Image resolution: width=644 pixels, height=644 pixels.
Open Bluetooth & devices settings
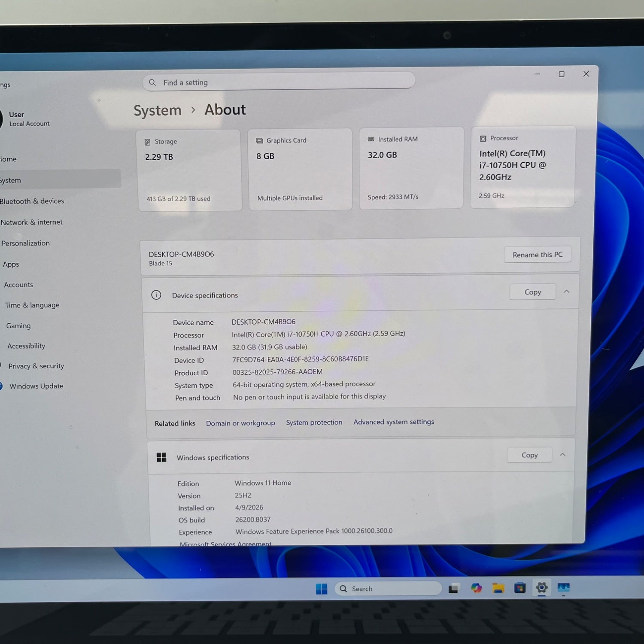32,201
